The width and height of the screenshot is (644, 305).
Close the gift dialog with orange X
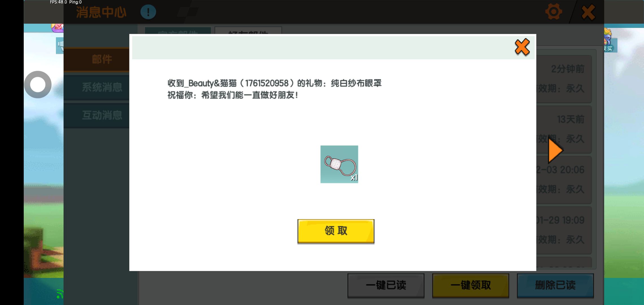pyautogui.click(x=522, y=47)
